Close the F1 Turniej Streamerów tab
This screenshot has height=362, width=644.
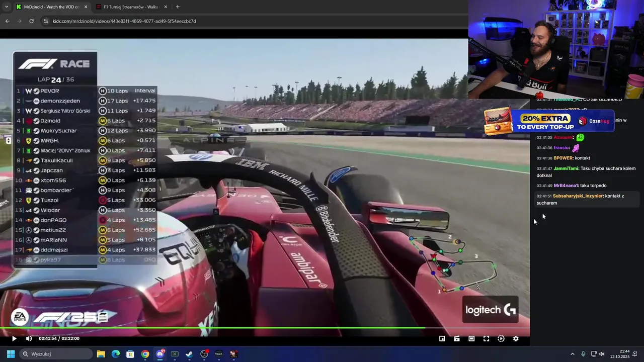pyautogui.click(x=165, y=7)
